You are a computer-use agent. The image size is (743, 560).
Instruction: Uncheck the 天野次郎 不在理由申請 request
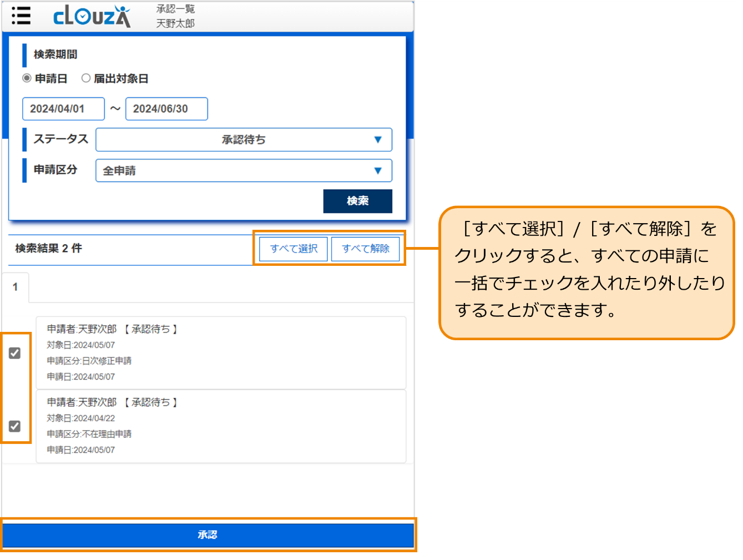15,426
